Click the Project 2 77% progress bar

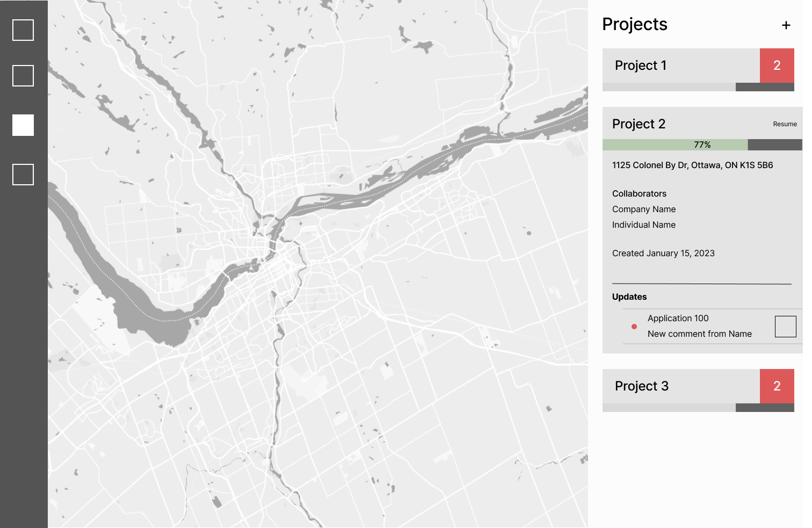[x=701, y=145]
